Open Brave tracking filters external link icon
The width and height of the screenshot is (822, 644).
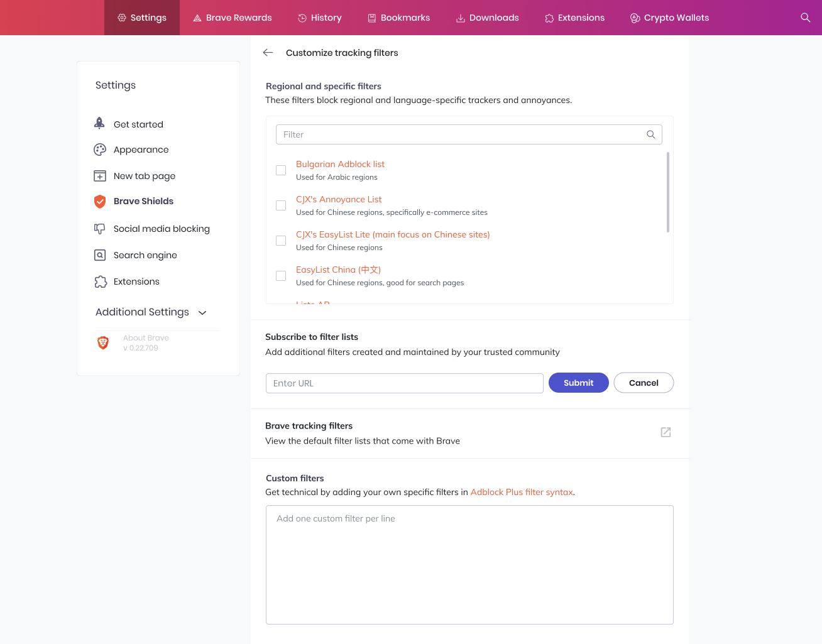(x=666, y=432)
